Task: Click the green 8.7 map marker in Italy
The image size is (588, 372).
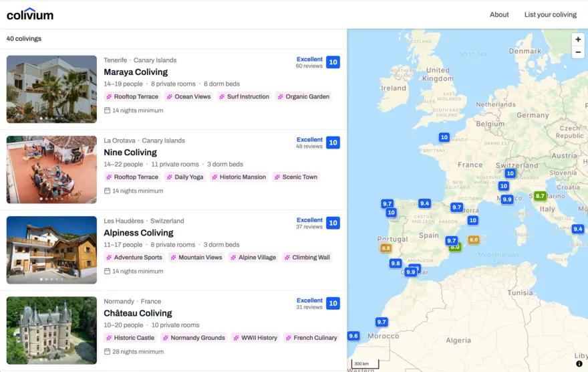Action: pyautogui.click(x=540, y=196)
